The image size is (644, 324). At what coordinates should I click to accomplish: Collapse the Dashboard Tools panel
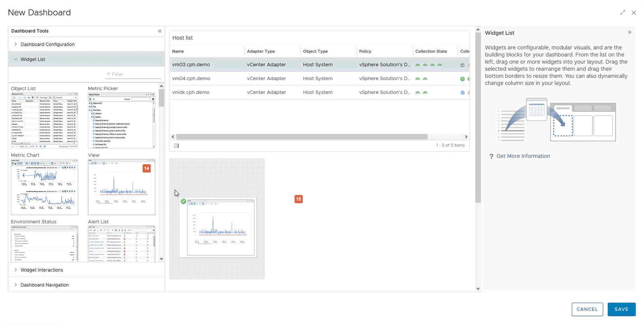[160, 31]
